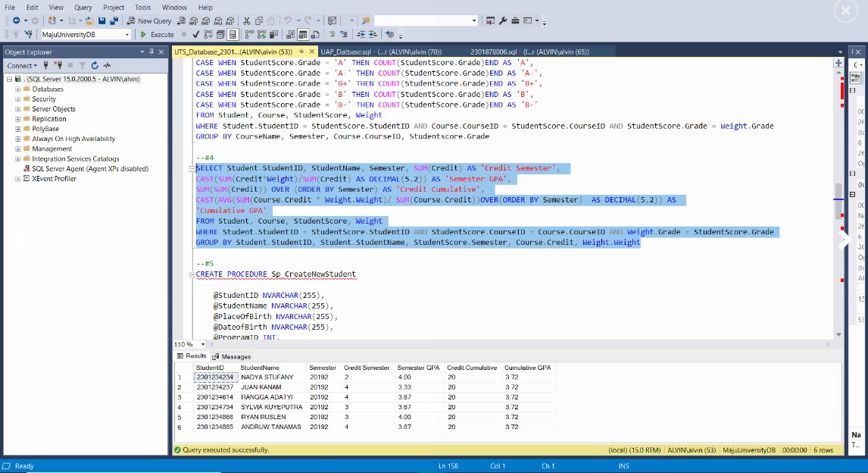Click the Save All icon
The image size is (868, 473).
click(x=114, y=21)
